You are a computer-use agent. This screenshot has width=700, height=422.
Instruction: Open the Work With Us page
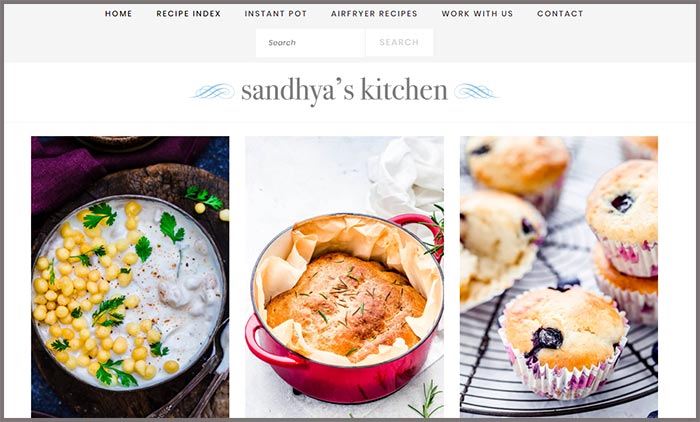(477, 14)
